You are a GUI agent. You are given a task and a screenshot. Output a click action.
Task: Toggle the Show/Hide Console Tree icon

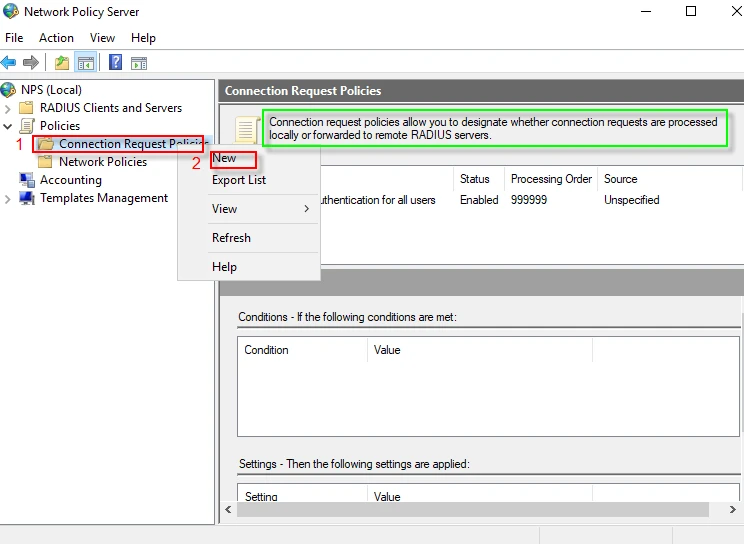[86, 62]
